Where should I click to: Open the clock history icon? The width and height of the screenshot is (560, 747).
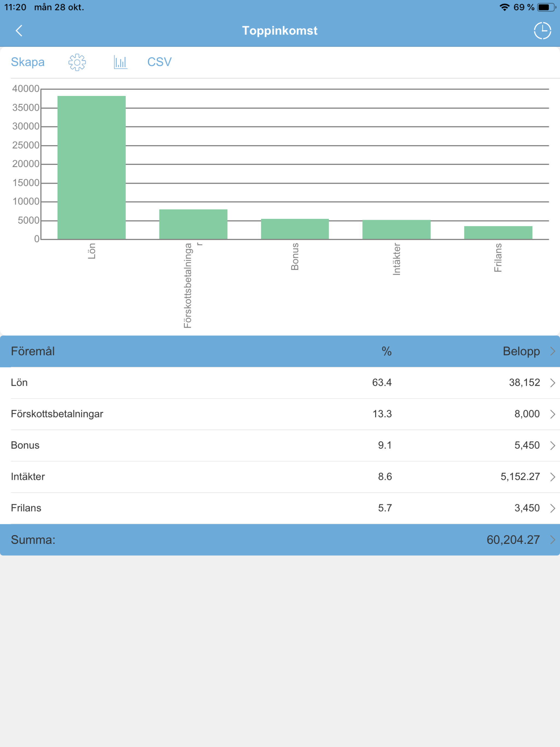542,31
